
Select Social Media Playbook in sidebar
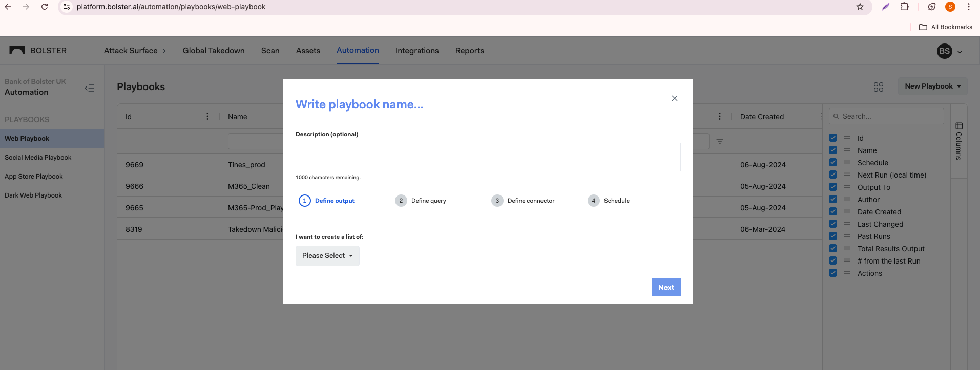click(38, 158)
